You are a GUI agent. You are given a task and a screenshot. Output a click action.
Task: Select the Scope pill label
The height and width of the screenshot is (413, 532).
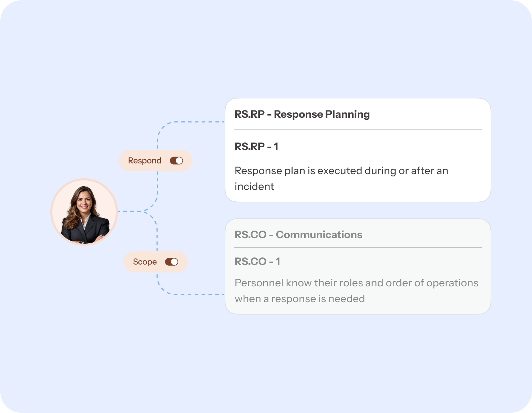tap(144, 262)
